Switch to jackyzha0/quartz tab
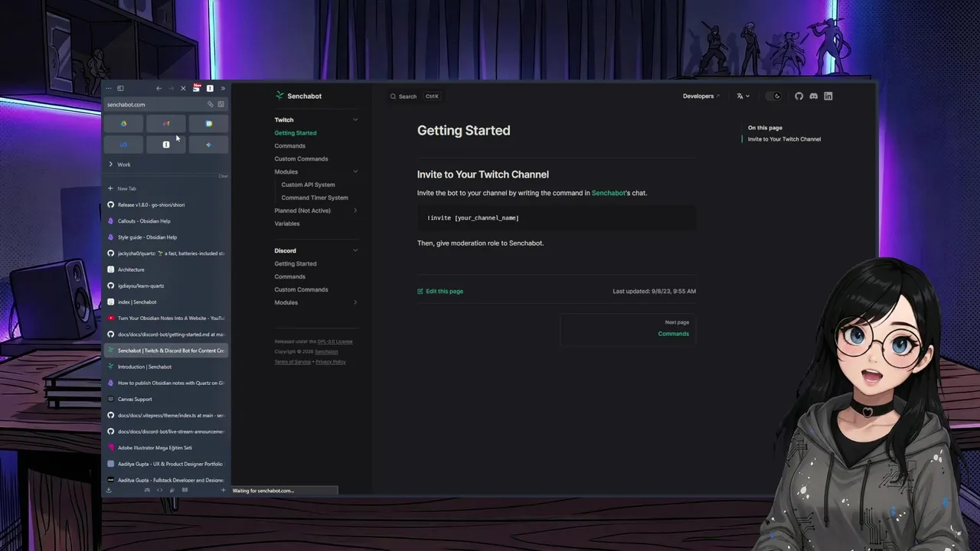The width and height of the screenshot is (980, 551). 166,253
